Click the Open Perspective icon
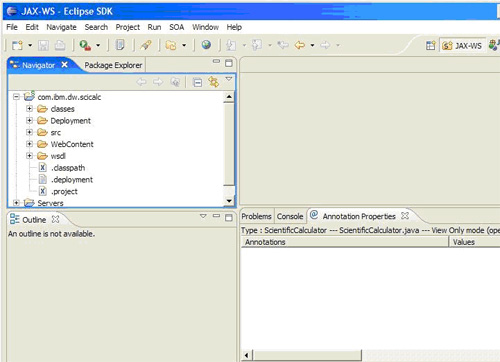 [431, 45]
